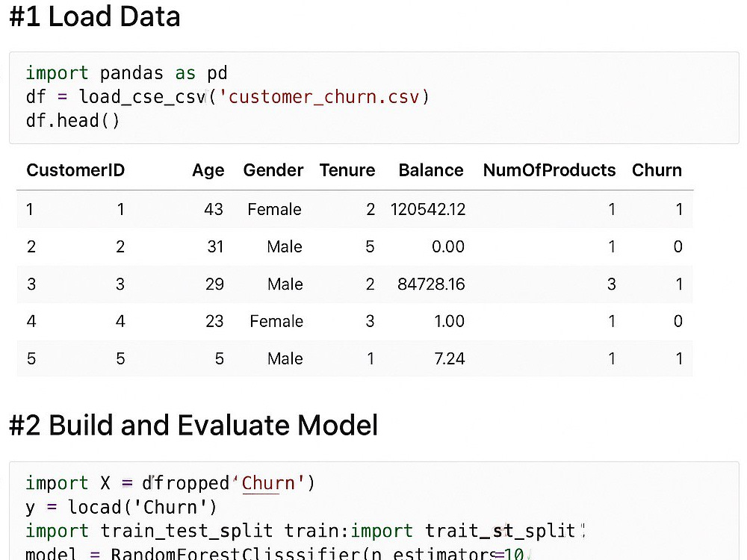Image resolution: width=747 pixels, height=560 pixels.
Task: Click the '#2 Build and Evaluate Model' heading
Action: click(193, 425)
